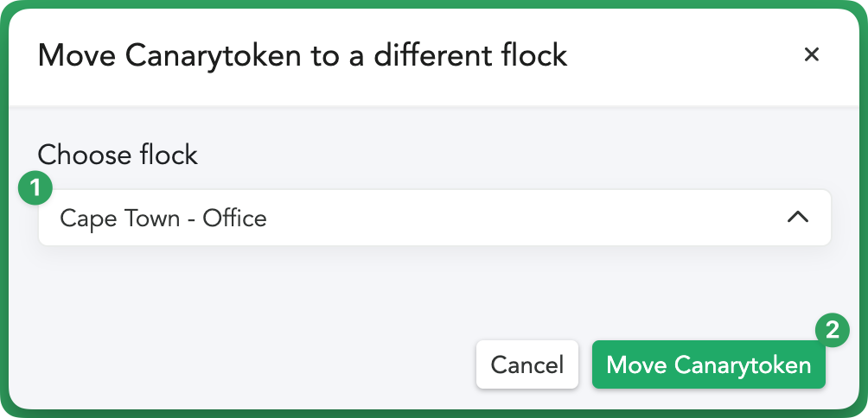This screenshot has height=418, width=868.
Task: Click the green step 2 badge
Action: pos(832,330)
